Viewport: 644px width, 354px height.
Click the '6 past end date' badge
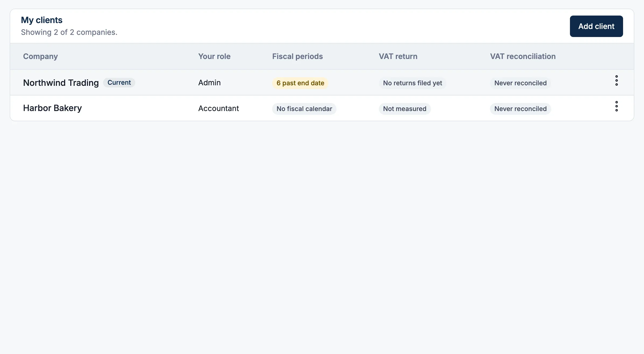[300, 83]
